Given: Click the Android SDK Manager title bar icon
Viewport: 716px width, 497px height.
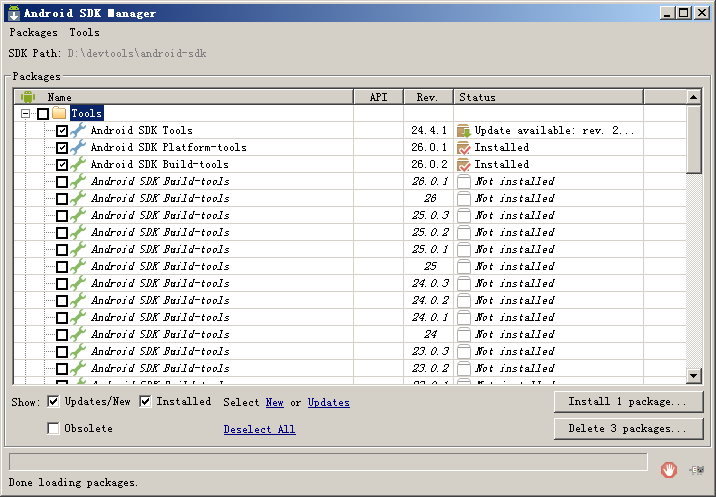Looking at the screenshot, I should [x=14, y=13].
